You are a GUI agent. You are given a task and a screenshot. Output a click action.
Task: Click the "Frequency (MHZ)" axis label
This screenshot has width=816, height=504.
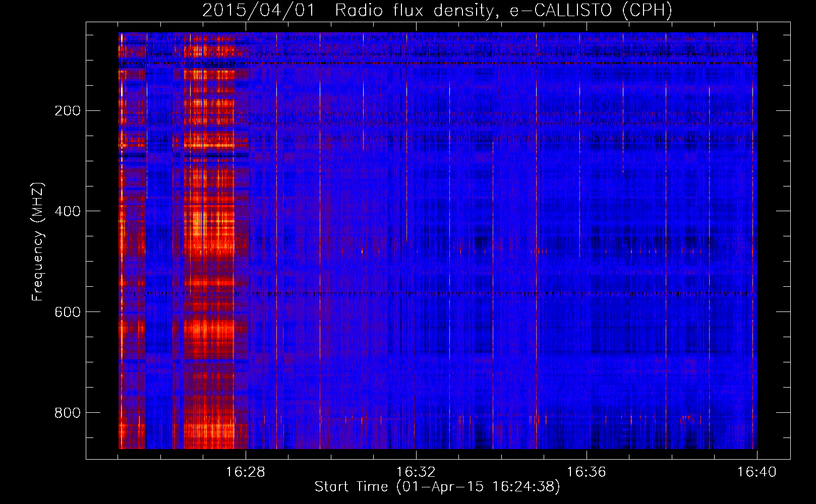[x=38, y=242]
